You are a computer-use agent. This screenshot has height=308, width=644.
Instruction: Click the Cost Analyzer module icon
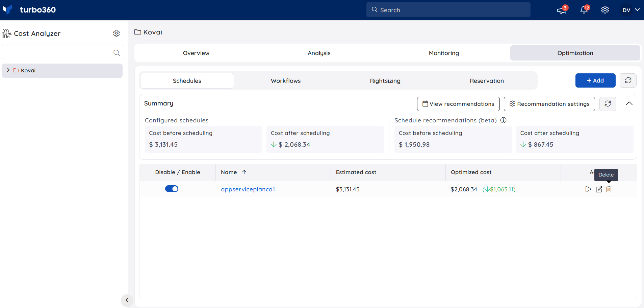pos(6,33)
